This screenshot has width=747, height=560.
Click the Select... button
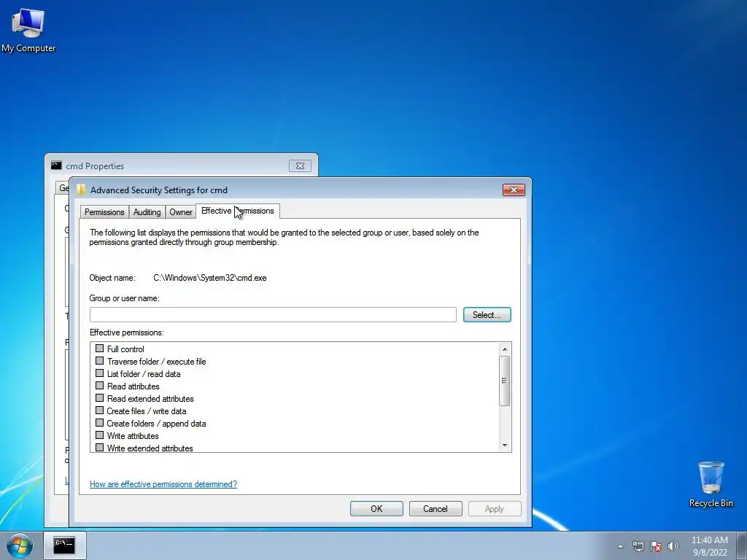click(x=487, y=315)
